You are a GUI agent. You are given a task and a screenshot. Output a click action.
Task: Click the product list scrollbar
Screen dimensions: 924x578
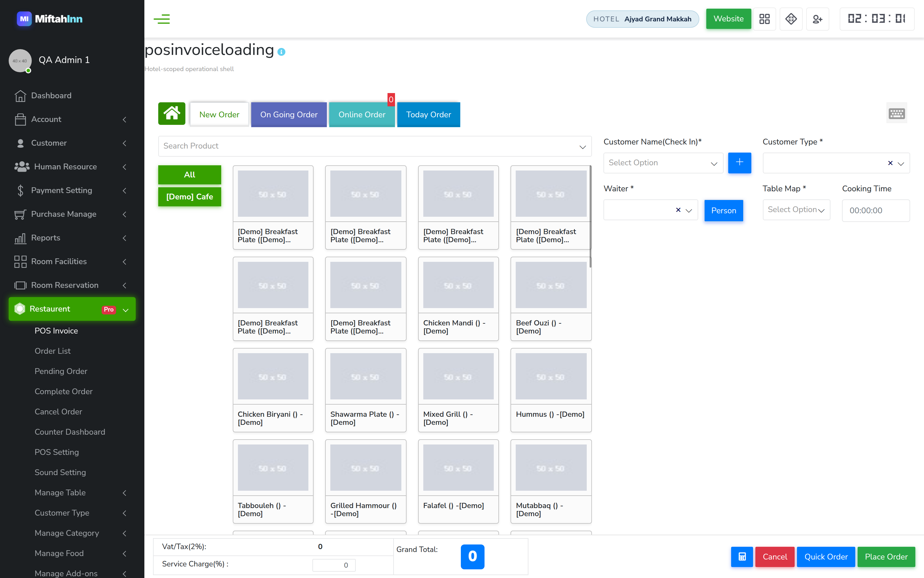point(590,216)
